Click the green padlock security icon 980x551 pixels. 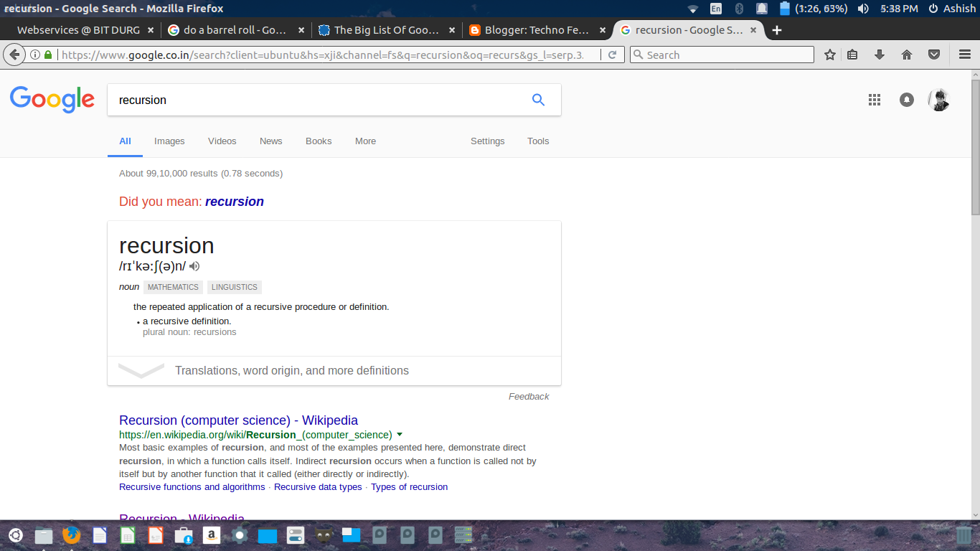point(48,55)
